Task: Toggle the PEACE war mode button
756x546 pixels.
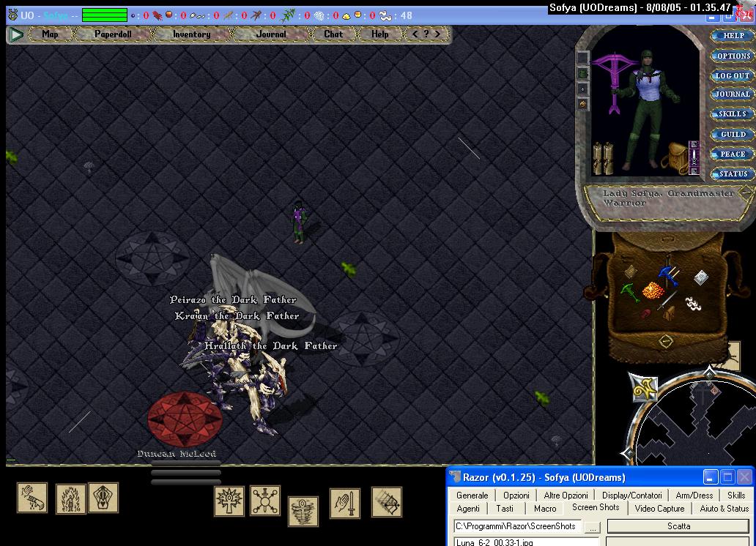Action: coord(733,154)
